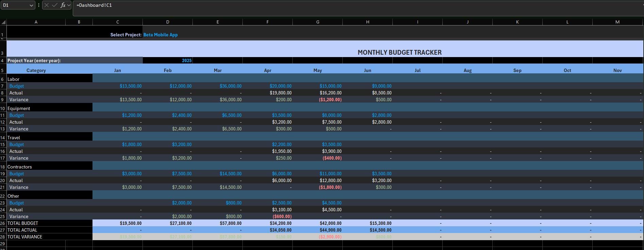This screenshot has height=250, width=644.
Task: Click the Contractors May Actual $12,800.00 cell
Action: coord(318,180)
